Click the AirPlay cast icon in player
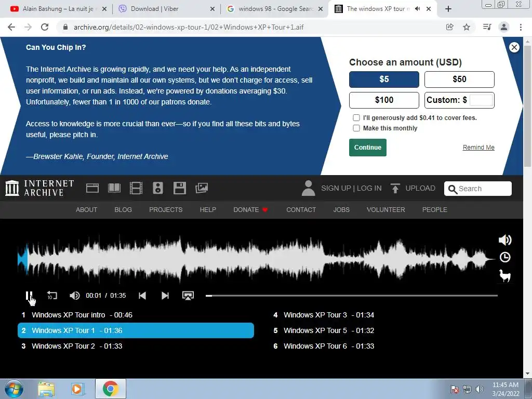The image size is (532, 399). click(188, 296)
